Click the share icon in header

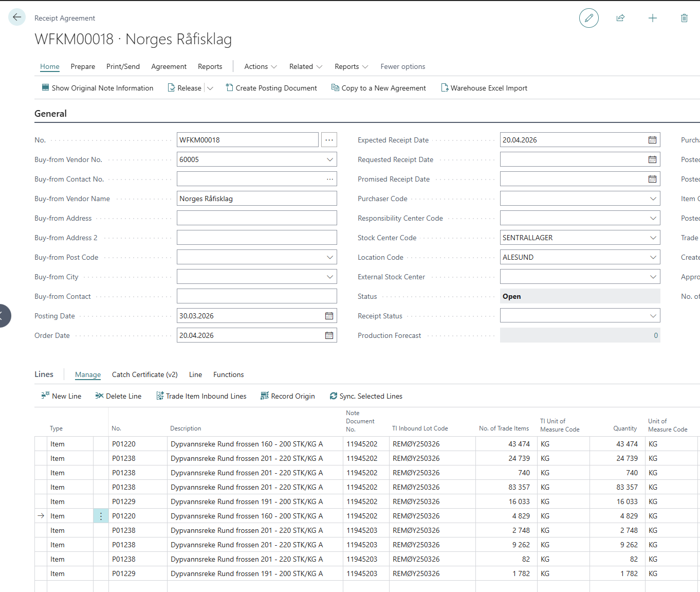(x=620, y=18)
